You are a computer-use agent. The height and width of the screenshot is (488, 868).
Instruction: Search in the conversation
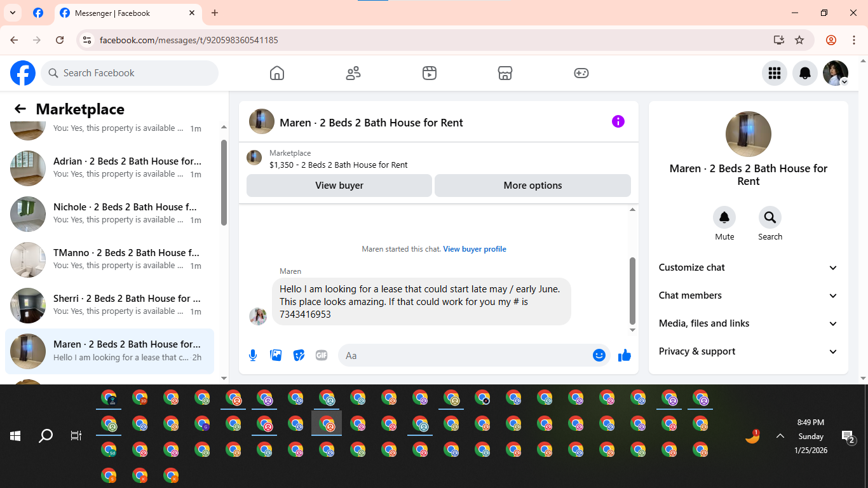coord(770,218)
